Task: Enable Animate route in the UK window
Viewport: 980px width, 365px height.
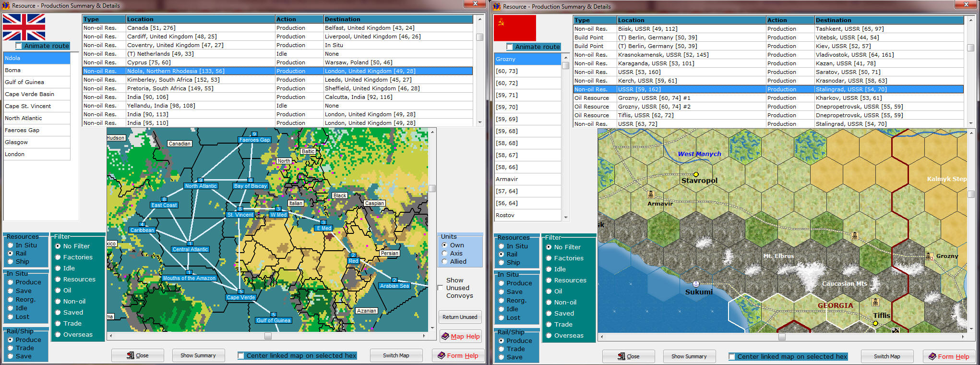Action: [x=19, y=46]
